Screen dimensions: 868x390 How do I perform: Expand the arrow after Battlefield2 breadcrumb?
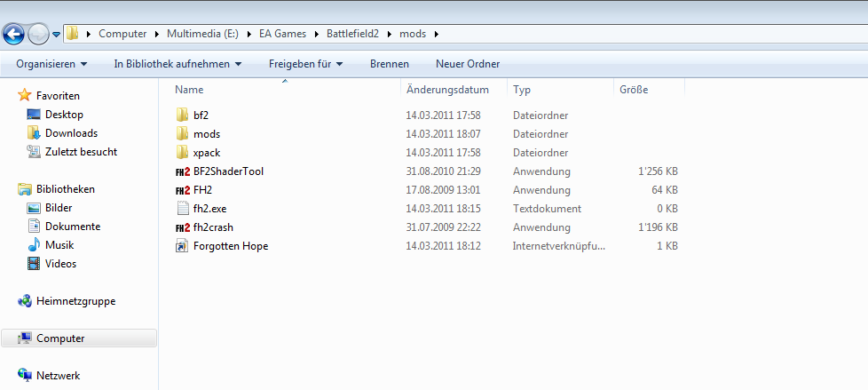pos(389,35)
